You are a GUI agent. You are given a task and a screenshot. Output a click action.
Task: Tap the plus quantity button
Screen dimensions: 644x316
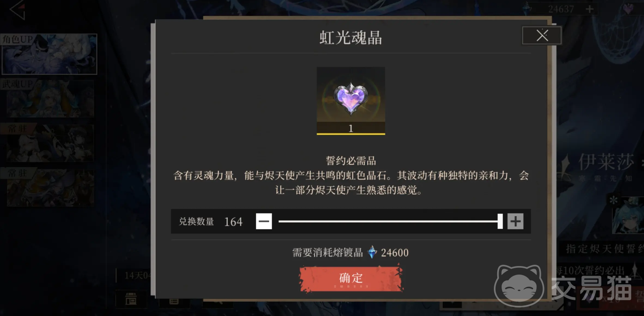515,221
